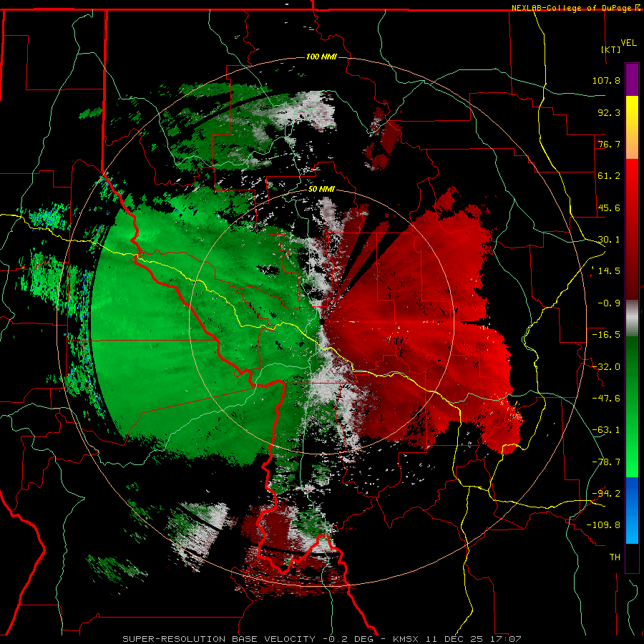Screen dimensions: 644x644
Task: Select the -0.9 legend value
Action: click(x=609, y=303)
